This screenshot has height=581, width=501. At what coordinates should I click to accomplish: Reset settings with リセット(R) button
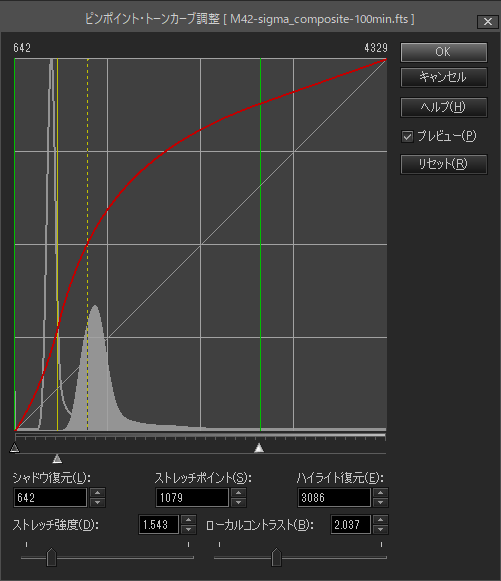pyautogui.click(x=444, y=164)
